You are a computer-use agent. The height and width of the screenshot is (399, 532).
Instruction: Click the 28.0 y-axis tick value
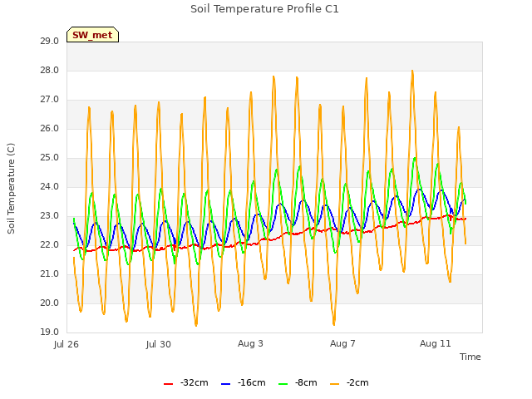tap(50, 70)
